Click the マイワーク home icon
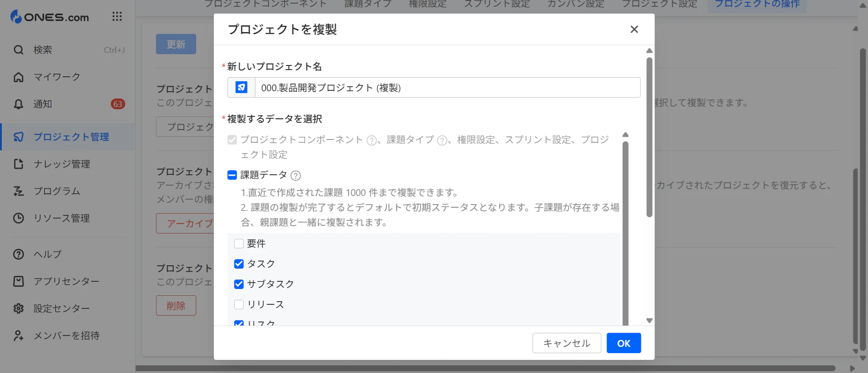The width and height of the screenshot is (868, 373). [19, 77]
